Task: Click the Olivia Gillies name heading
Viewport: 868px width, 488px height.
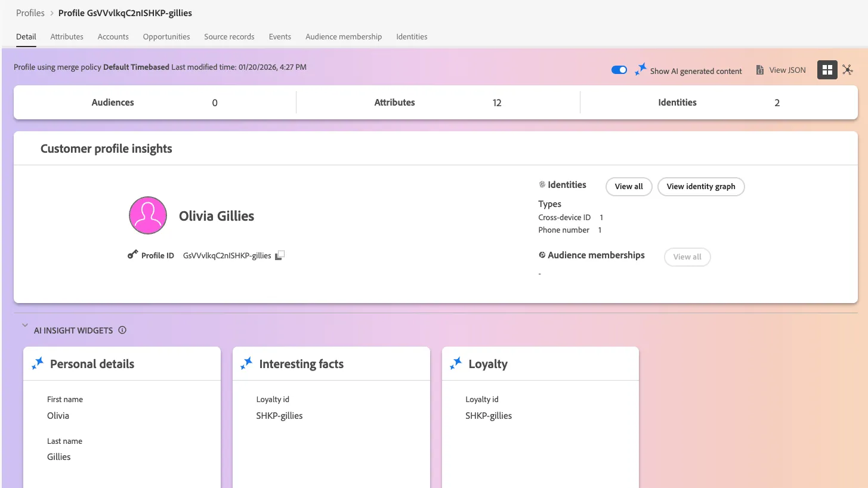Action: tap(217, 216)
